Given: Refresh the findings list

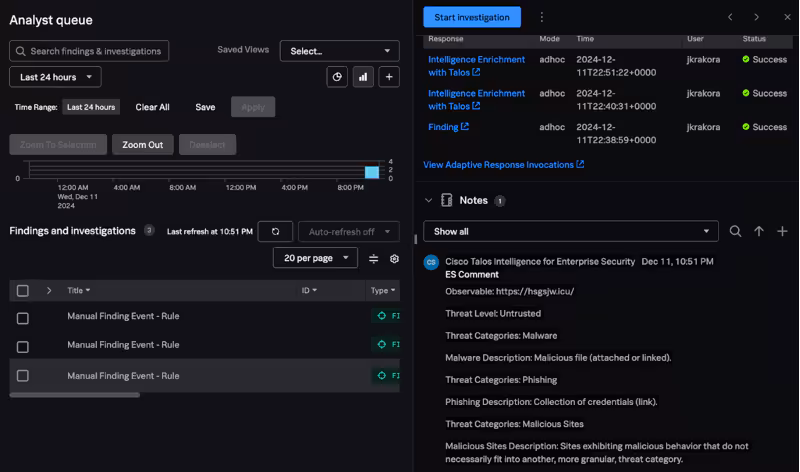Looking at the screenshot, I should 275,231.
